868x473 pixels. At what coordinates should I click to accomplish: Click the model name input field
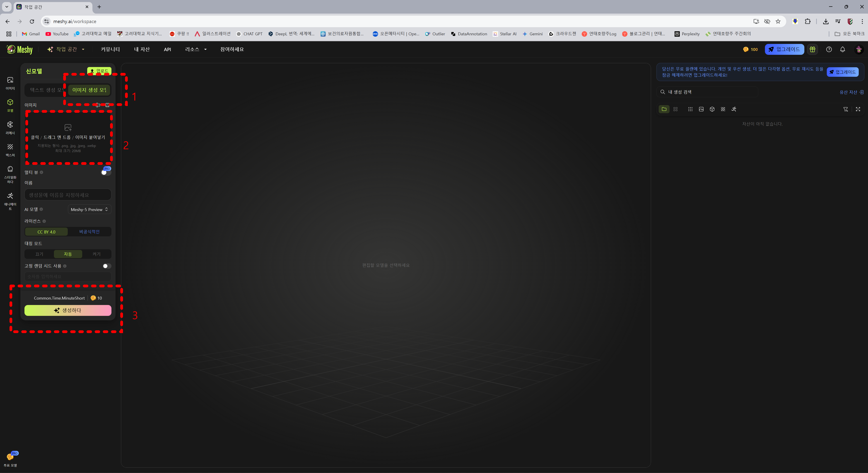(68, 195)
